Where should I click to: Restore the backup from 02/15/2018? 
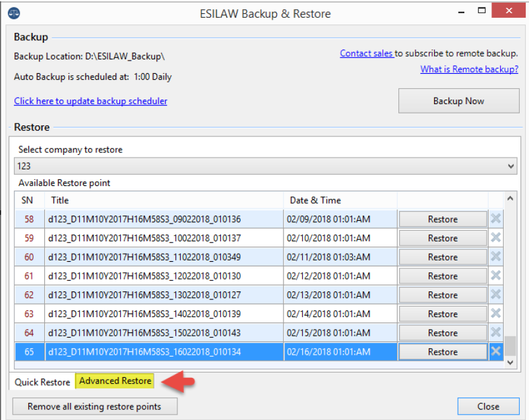(x=443, y=333)
